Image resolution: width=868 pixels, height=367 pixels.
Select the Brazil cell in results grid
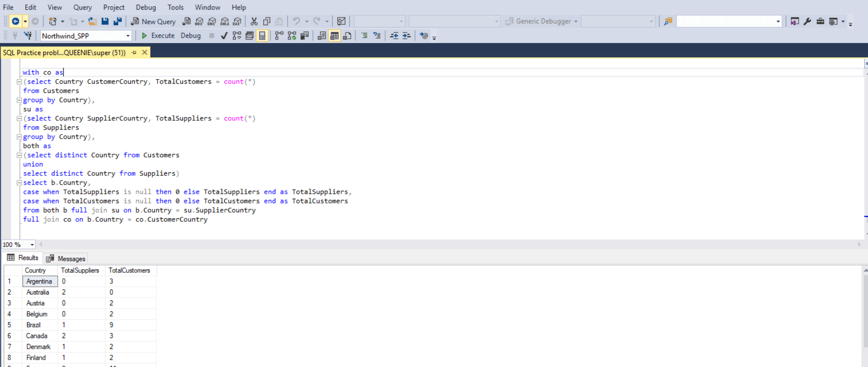[x=34, y=325]
